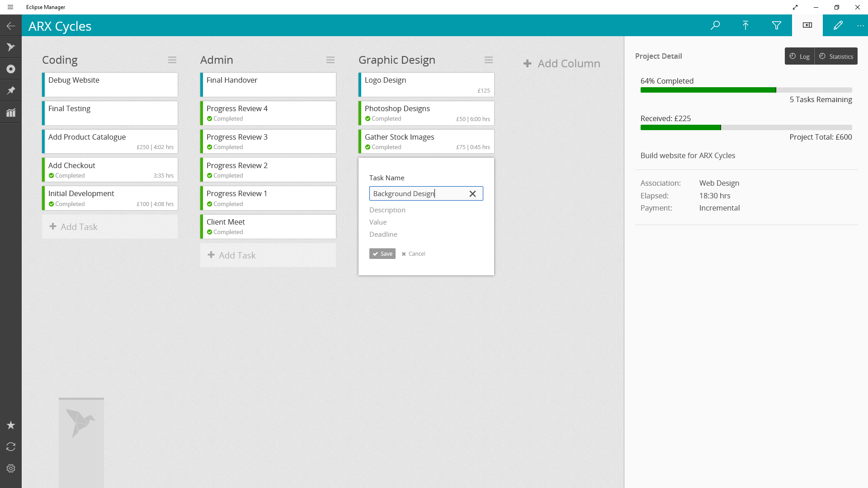The image size is (868, 488).
Task: Open the hummingbird icon in sidebar
Action: point(11,47)
